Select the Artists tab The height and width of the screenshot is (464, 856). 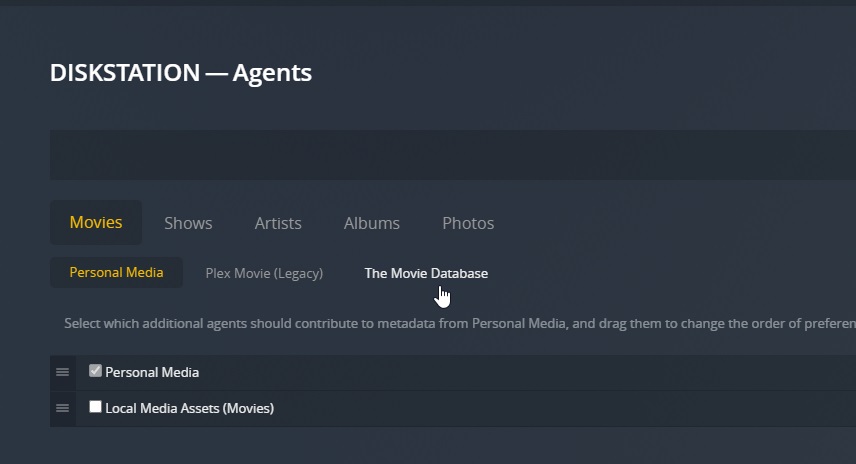[x=278, y=223]
